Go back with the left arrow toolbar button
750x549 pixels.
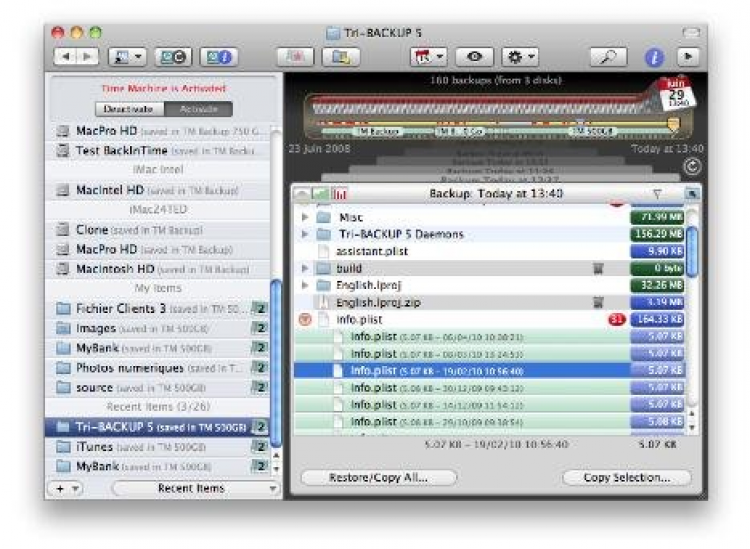pos(66,57)
